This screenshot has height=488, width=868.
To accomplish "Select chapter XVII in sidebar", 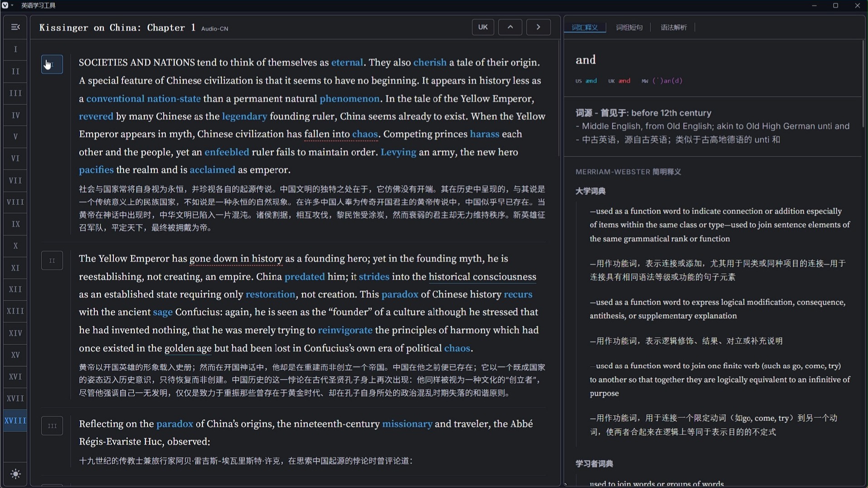I will pos(15,399).
